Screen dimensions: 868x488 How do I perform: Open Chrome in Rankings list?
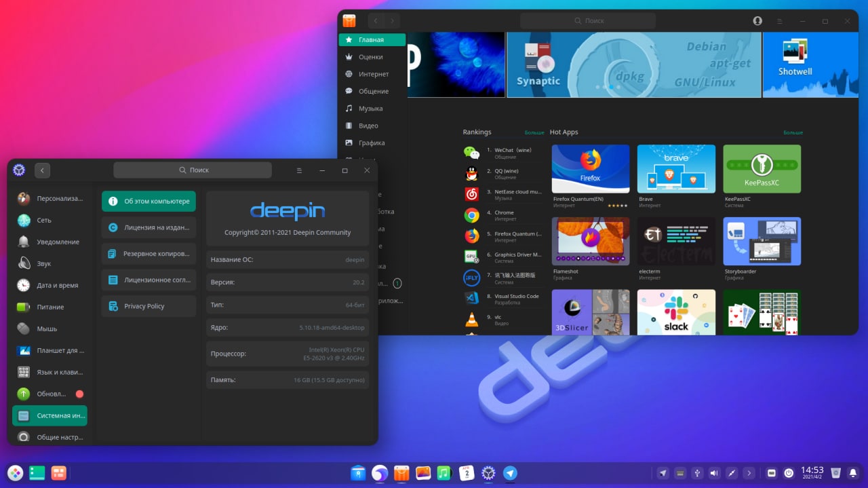pyautogui.click(x=502, y=216)
